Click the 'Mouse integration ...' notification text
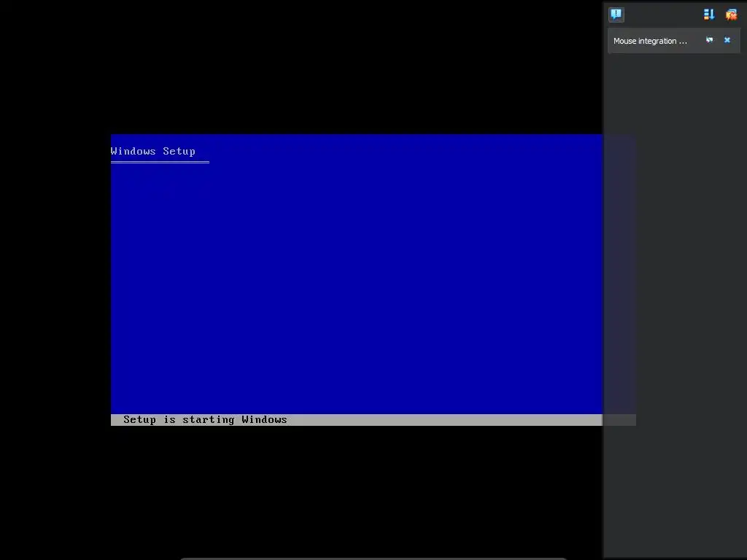747x560 pixels. pyautogui.click(x=650, y=41)
